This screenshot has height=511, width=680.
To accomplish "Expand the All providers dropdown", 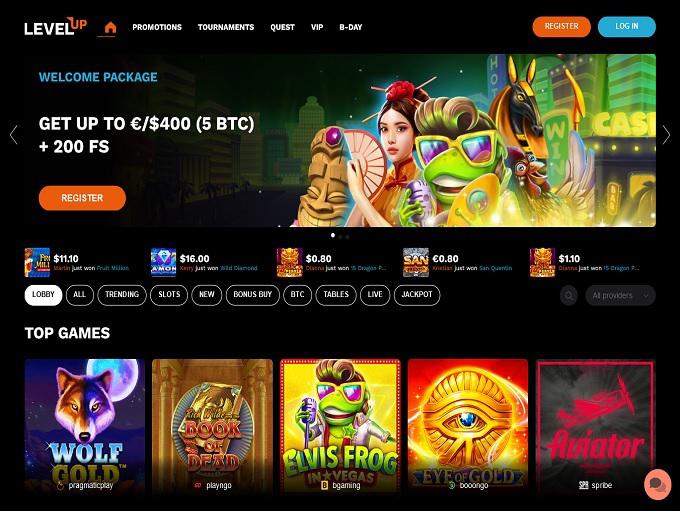I will pyautogui.click(x=620, y=296).
